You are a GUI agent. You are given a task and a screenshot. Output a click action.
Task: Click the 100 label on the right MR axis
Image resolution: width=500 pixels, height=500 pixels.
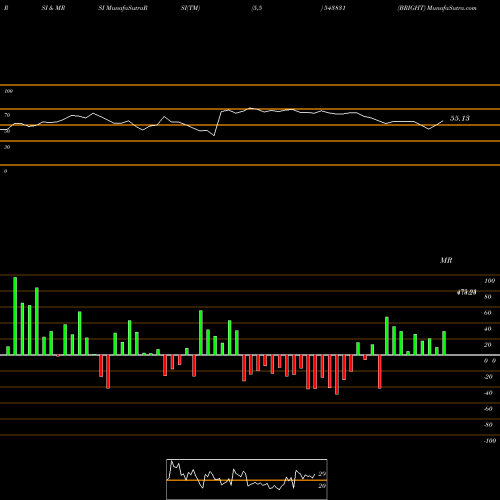[x=489, y=281]
